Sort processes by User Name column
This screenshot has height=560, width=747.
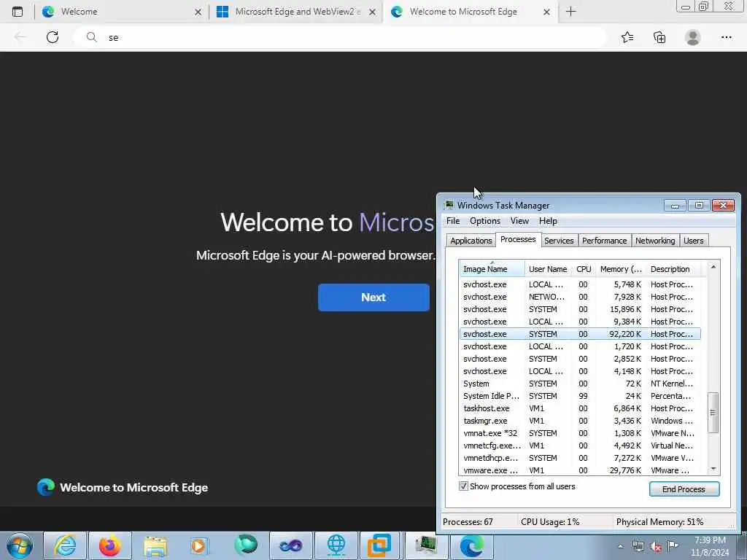(548, 269)
